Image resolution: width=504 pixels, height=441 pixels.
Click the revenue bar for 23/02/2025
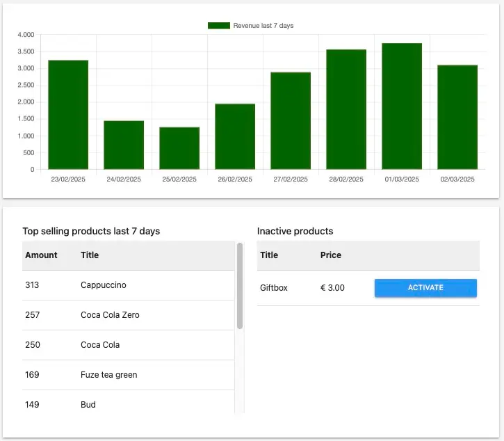pos(68,115)
